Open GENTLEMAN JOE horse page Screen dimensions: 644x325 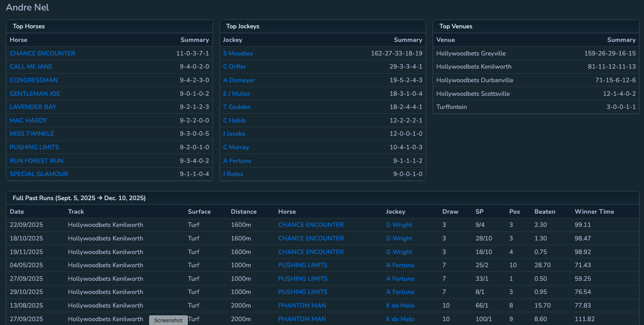[x=35, y=93]
